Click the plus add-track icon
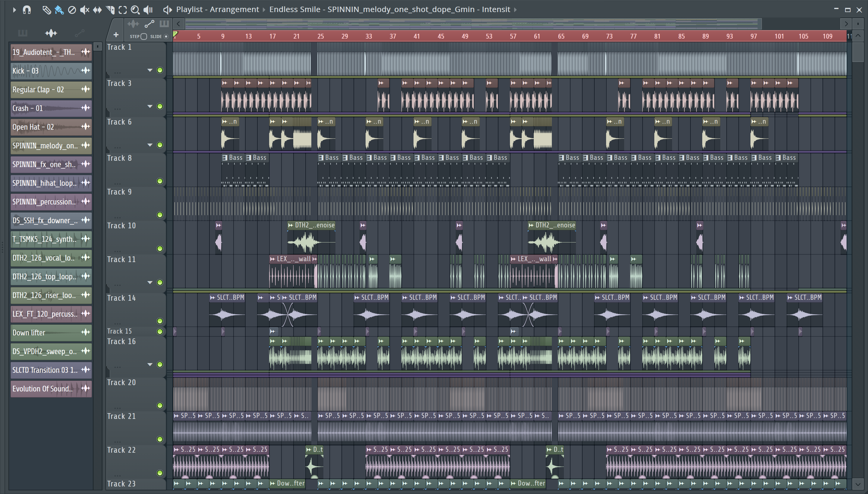868x494 pixels. 116,35
